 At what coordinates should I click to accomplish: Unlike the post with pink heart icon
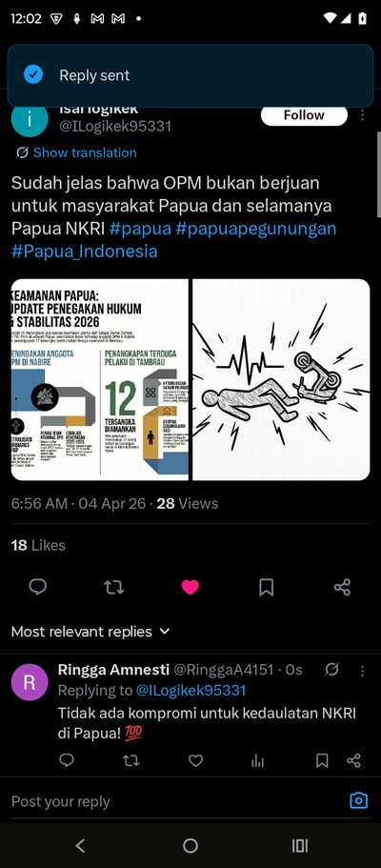click(190, 587)
